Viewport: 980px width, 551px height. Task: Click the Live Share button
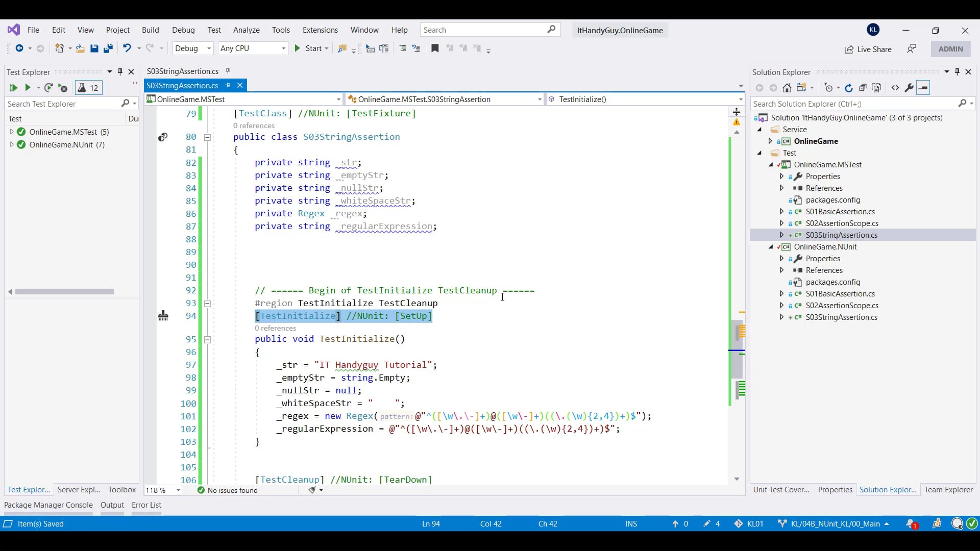tap(868, 49)
